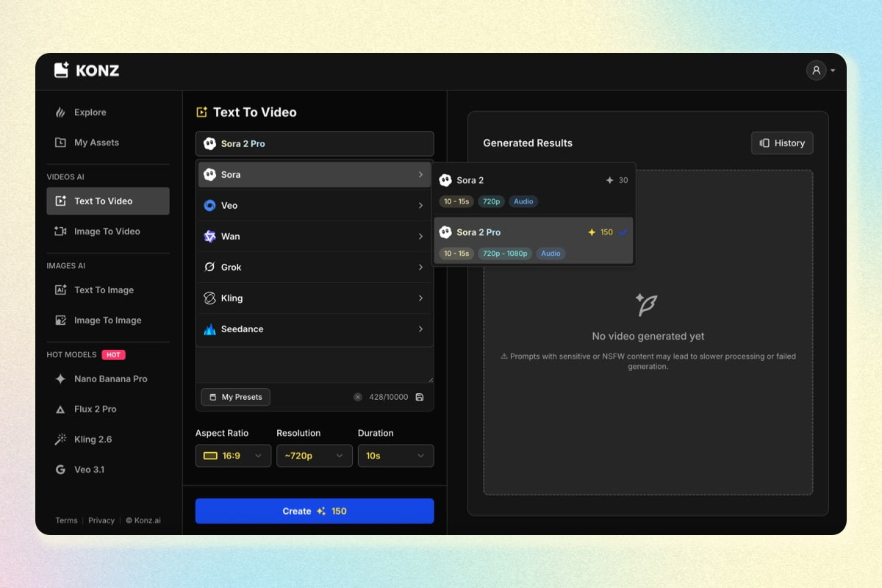Click the 720p - 1080p tag on Sora 2 Pro
The height and width of the screenshot is (588, 882).
(505, 254)
